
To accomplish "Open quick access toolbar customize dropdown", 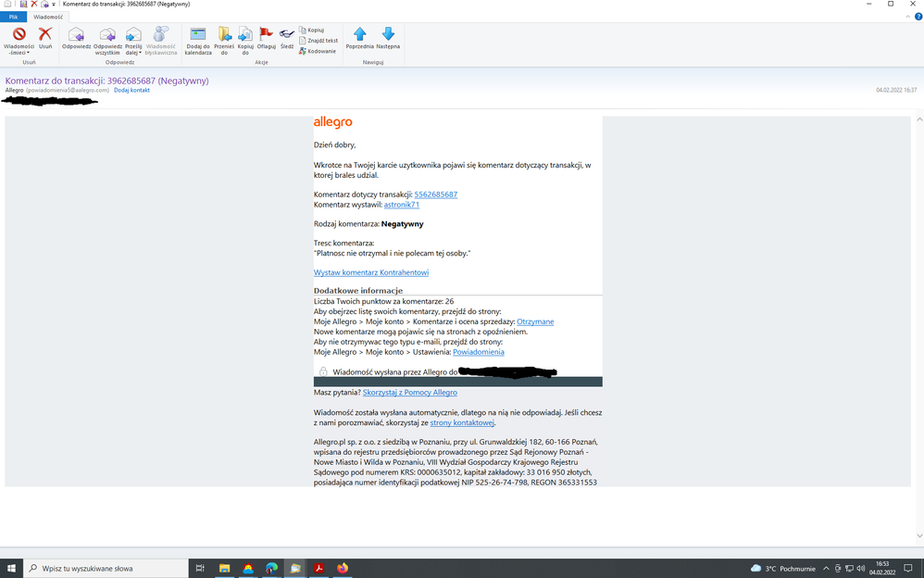I will (x=56, y=4).
